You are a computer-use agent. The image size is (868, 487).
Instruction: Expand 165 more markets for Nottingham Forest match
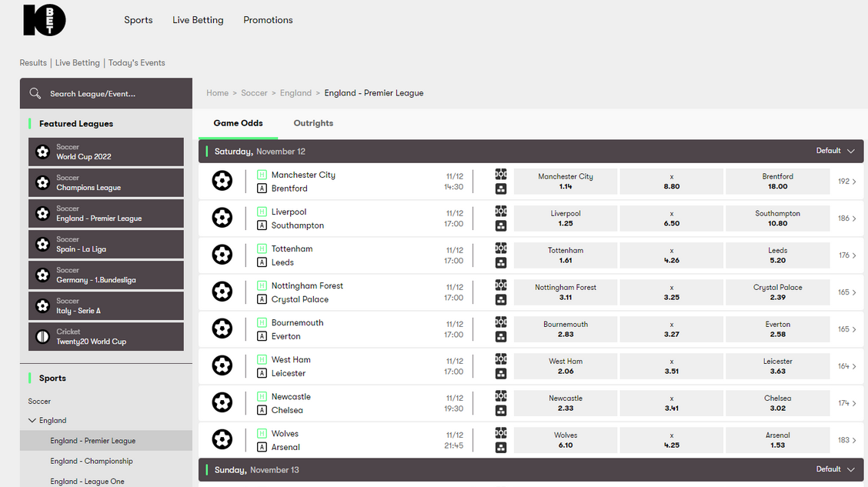[x=847, y=292]
